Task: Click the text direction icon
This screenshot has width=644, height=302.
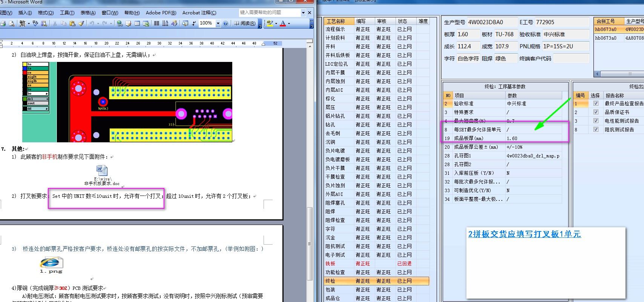Action: click(x=166, y=23)
